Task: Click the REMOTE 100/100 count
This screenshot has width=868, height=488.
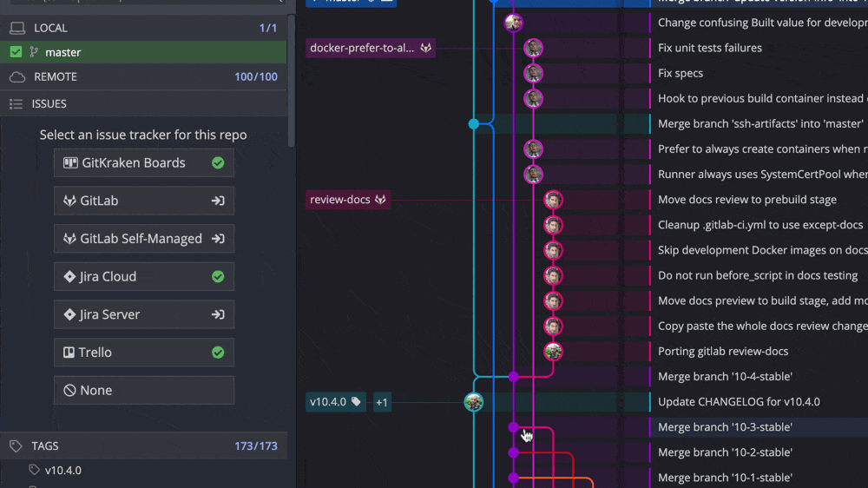Action: point(256,76)
